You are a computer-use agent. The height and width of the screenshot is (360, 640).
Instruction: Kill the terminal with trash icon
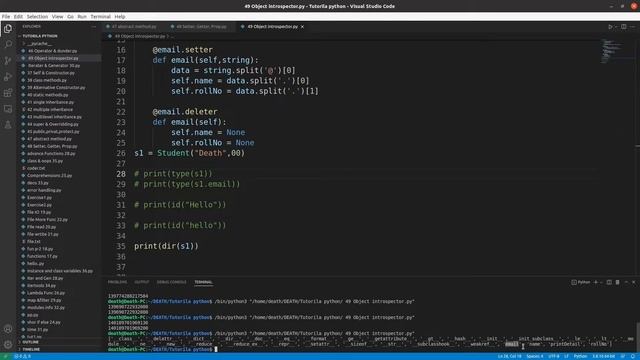pos(618,282)
